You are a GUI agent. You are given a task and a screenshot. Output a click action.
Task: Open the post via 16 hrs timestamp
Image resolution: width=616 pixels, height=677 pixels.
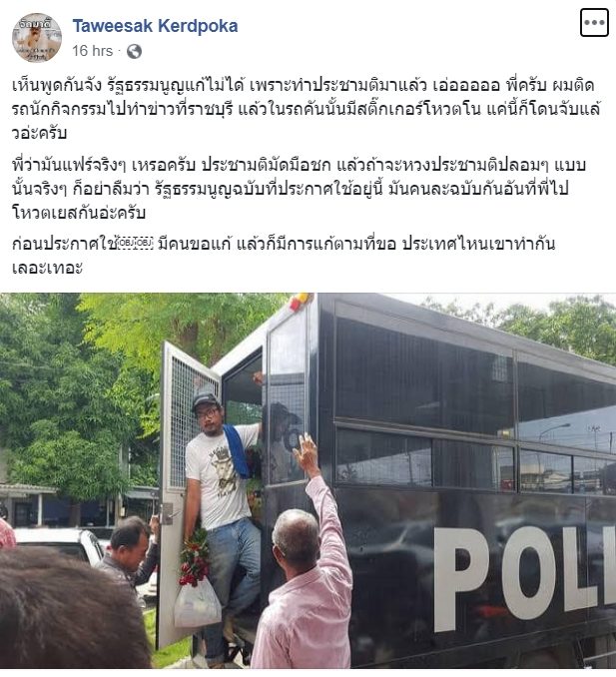point(93,51)
